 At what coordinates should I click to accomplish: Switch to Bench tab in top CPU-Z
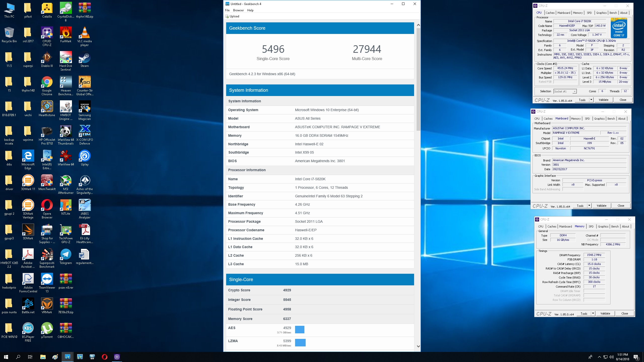coord(613,13)
